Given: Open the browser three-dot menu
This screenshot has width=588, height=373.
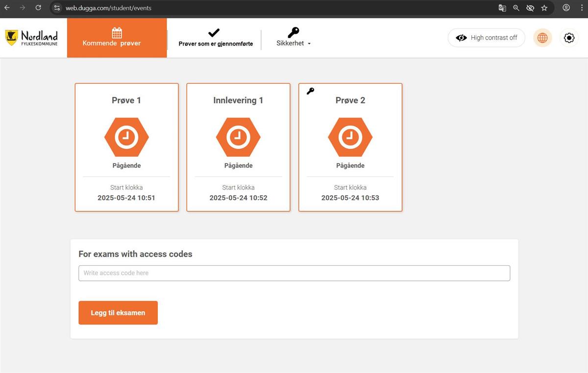Looking at the screenshot, I should pos(581,8).
